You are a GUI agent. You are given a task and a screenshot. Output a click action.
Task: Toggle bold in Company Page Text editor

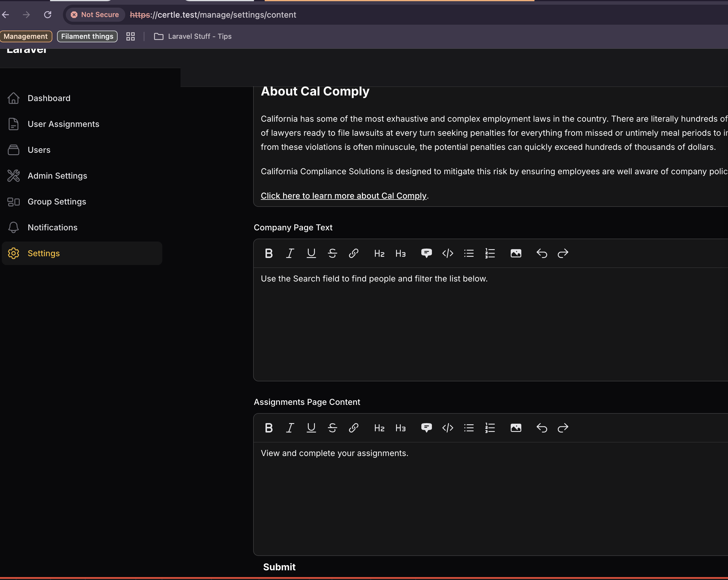(x=269, y=253)
